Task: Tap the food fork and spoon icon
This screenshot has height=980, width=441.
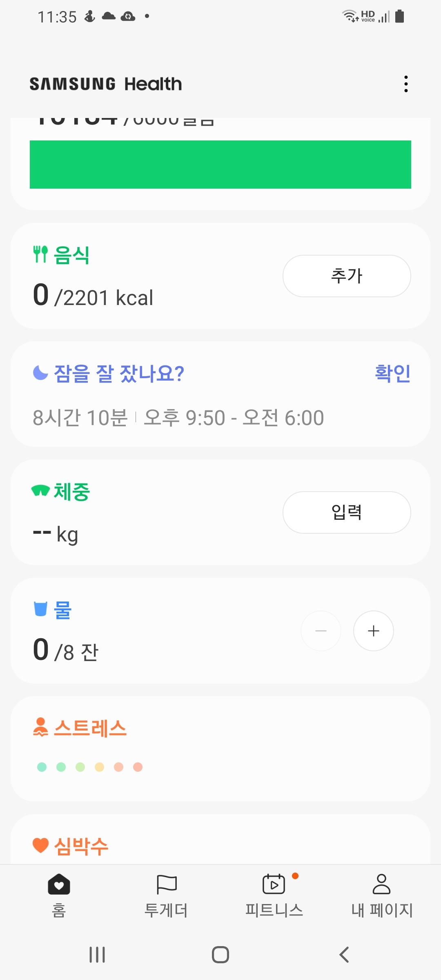Action: click(40, 254)
